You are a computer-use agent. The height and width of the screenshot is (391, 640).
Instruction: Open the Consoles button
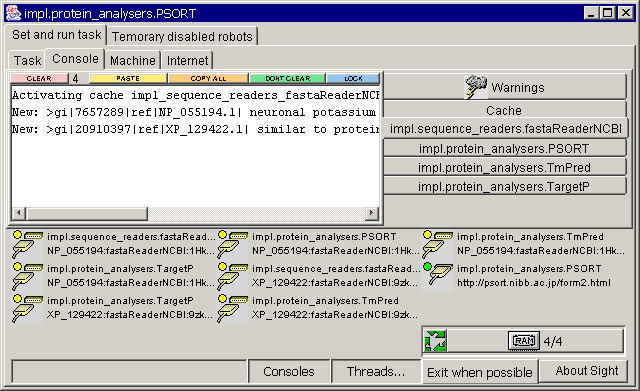tap(289, 371)
